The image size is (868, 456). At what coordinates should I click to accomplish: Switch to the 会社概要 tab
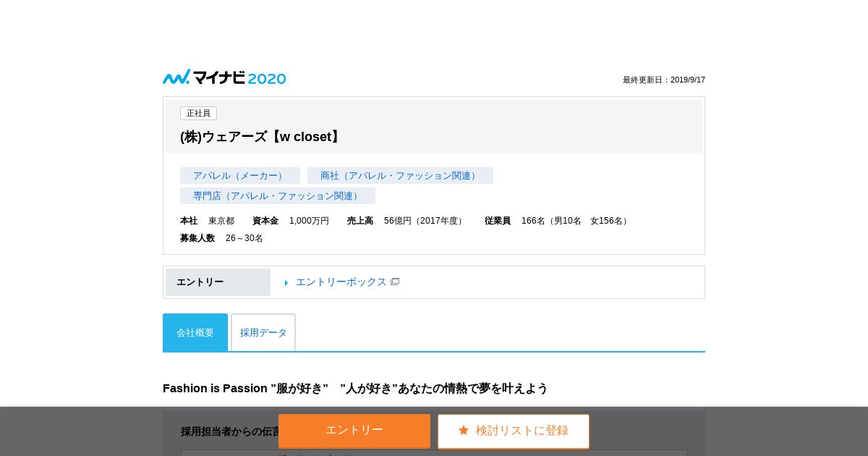(195, 332)
